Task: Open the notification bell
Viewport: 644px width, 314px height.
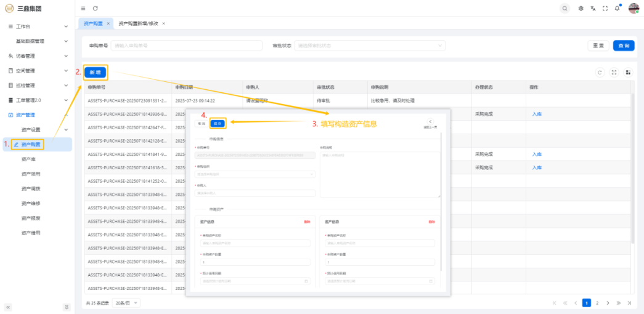Action: pos(617,8)
